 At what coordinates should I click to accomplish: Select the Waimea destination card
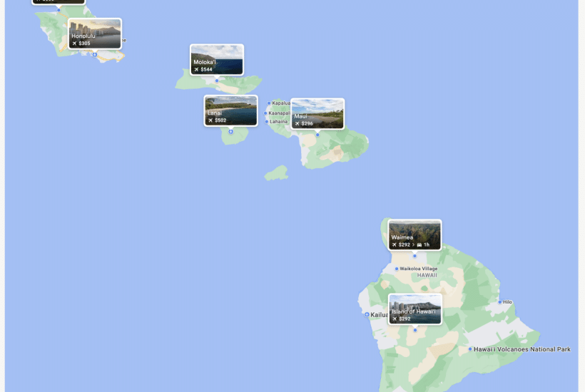point(414,234)
